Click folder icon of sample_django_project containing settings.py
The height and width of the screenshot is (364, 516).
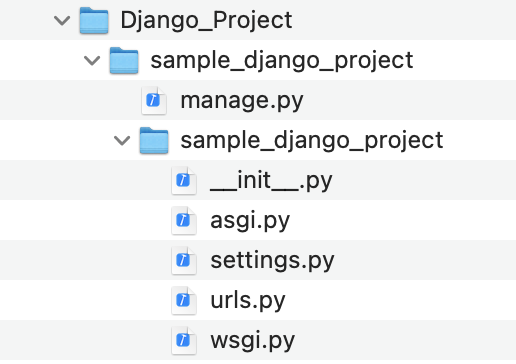pyautogui.click(x=154, y=140)
